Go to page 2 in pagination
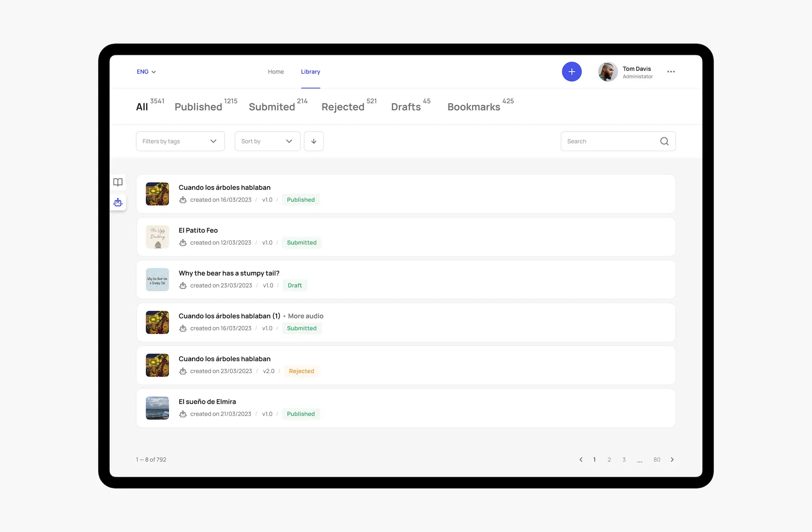The height and width of the screenshot is (532, 812). (x=609, y=460)
